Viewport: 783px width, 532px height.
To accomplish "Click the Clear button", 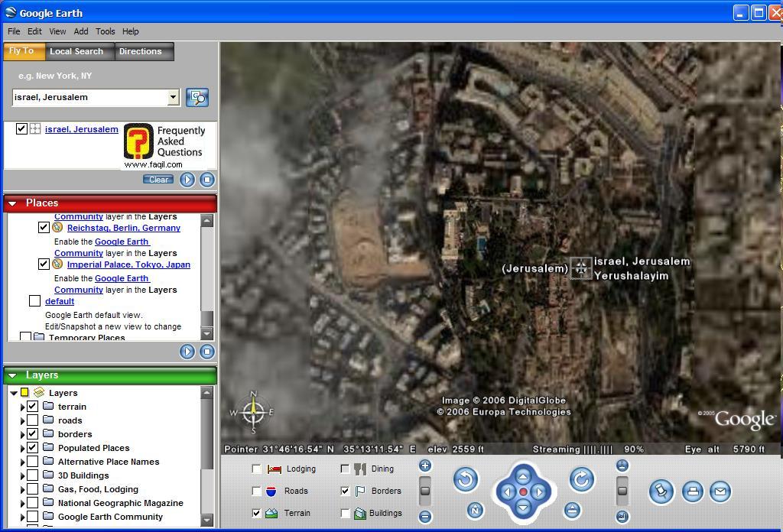I will pyautogui.click(x=159, y=180).
